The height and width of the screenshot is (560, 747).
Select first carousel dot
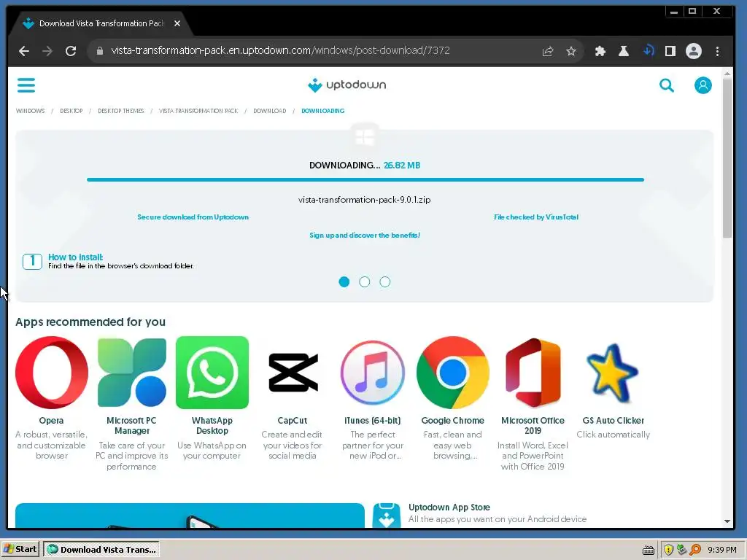point(344,282)
